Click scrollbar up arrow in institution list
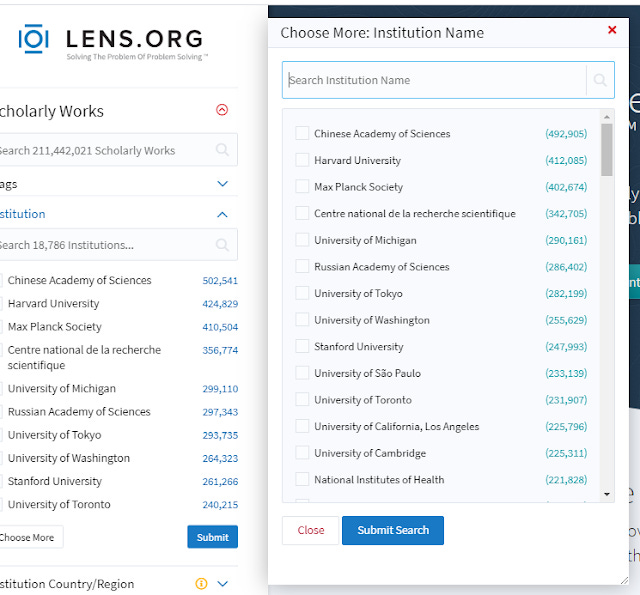 pyautogui.click(x=607, y=117)
